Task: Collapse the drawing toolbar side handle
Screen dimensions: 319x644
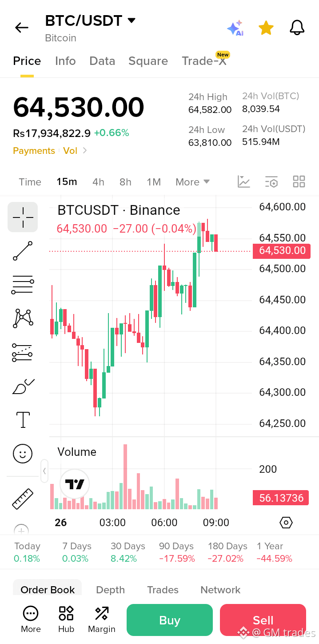Action: 44,471
